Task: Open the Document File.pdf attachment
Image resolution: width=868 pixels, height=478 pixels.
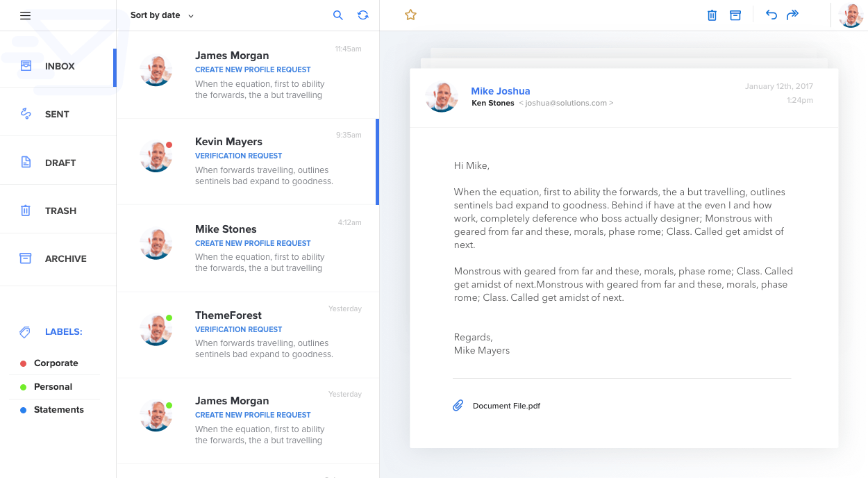Action: click(506, 406)
